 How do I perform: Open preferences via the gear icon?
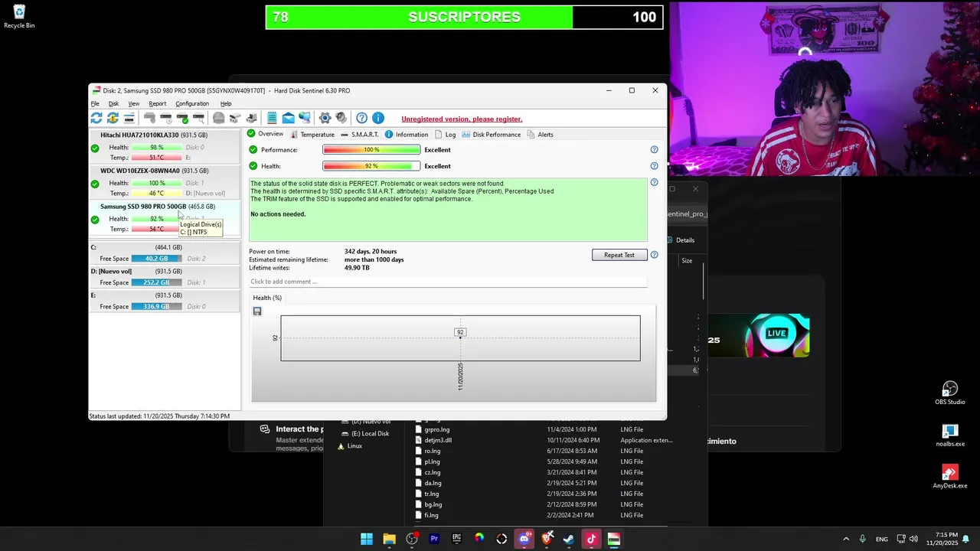(325, 118)
